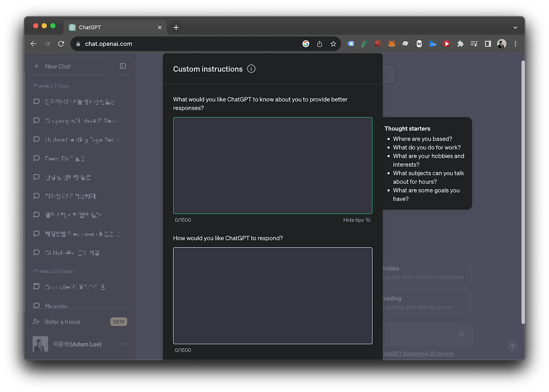Toggle the Chrome side panel icon
The image size is (549, 392).
point(488,44)
